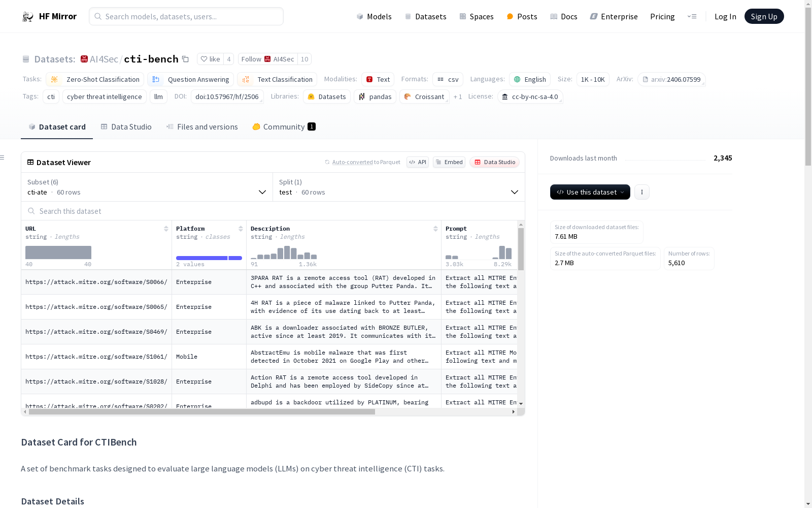Click the cyber threat intelligence tag

(105, 97)
